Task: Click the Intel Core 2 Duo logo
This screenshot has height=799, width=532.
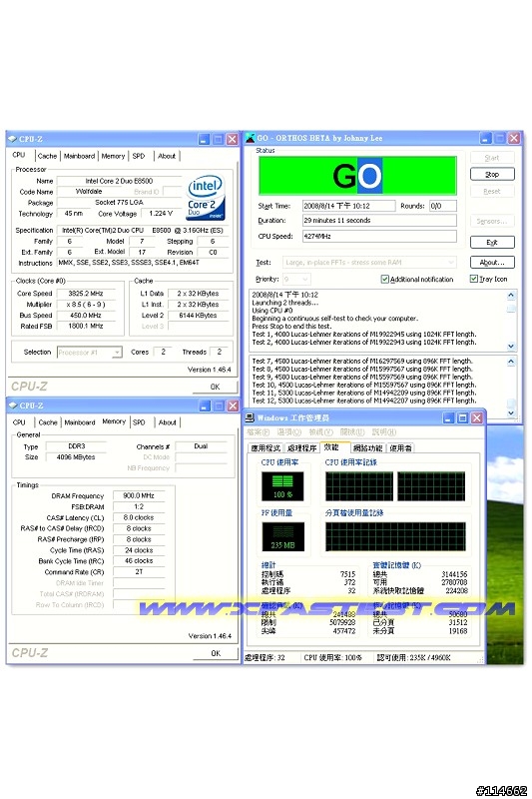Action: coord(206,197)
